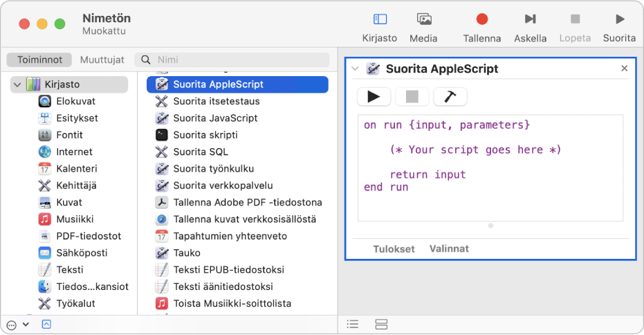Collapse the Suorita AppleScript action with its chevron
The image size is (644, 335).
[355, 69]
